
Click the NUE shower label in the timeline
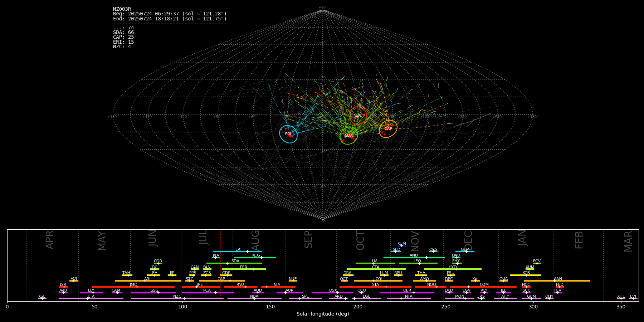coord(293,279)
